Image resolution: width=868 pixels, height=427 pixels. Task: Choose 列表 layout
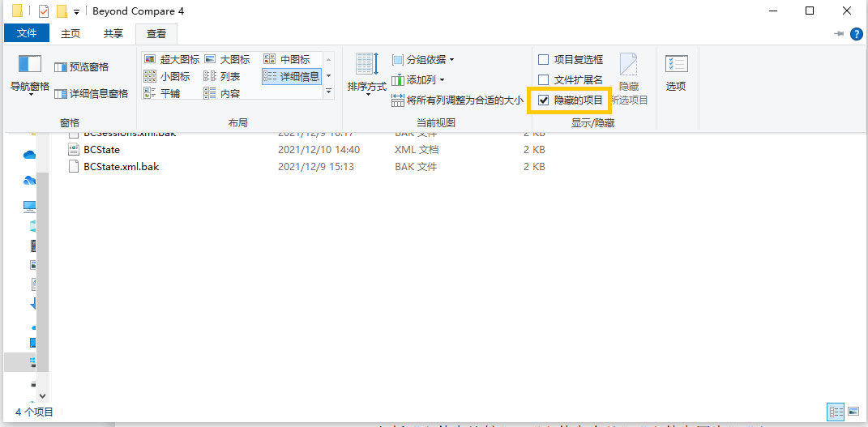click(x=221, y=76)
